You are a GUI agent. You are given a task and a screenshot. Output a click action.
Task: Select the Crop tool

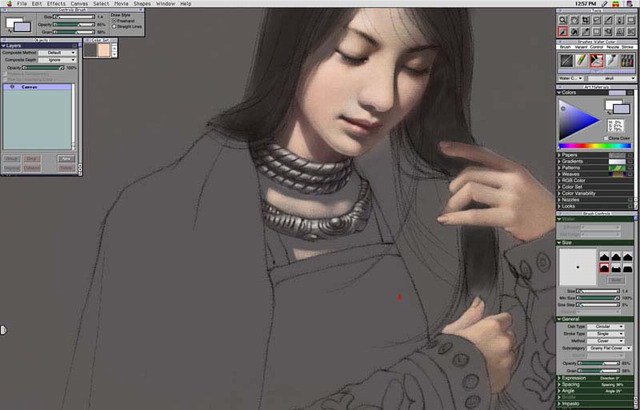[585, 19]
